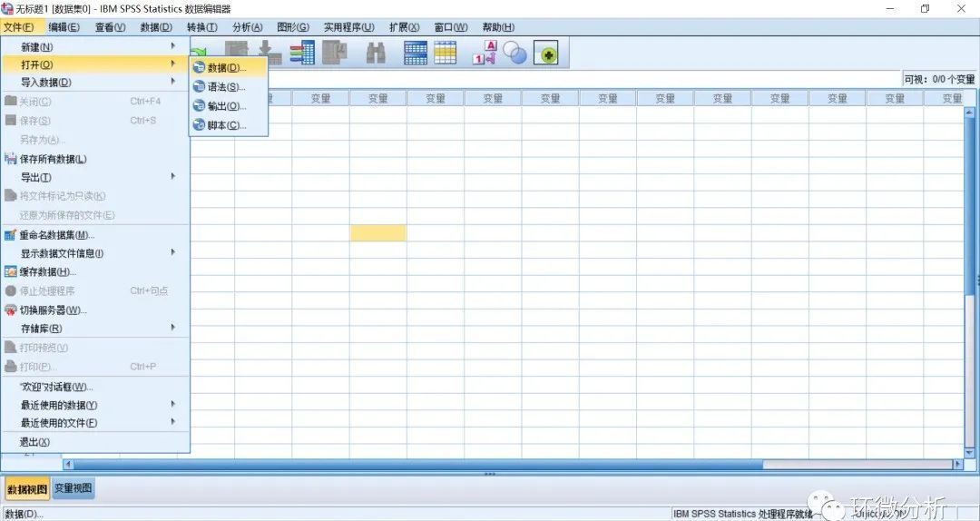Click the Split File toolbar icon
Viewport: 980px width, 521px height.
click(x=416, y=53)
